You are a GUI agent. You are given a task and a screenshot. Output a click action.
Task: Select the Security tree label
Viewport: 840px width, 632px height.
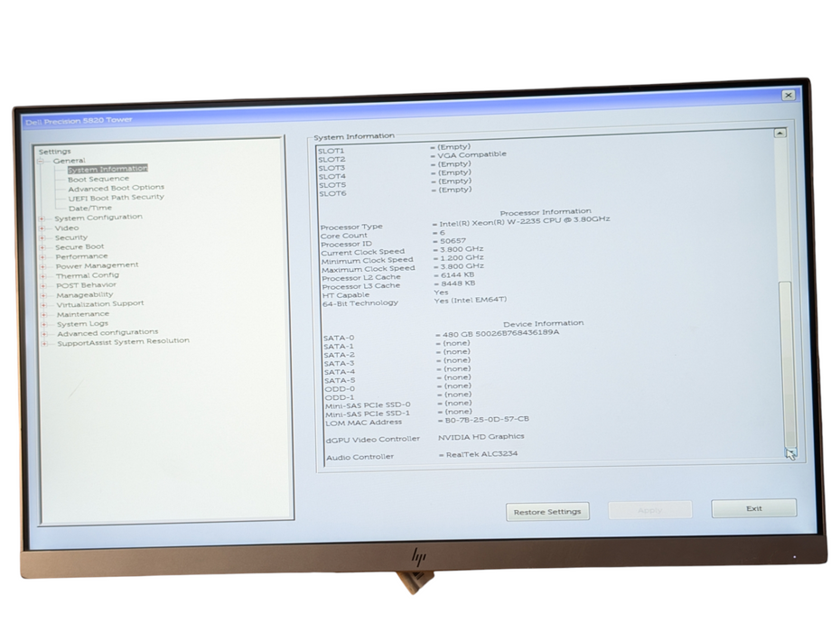pyautogui.click(x=71, y=237)
